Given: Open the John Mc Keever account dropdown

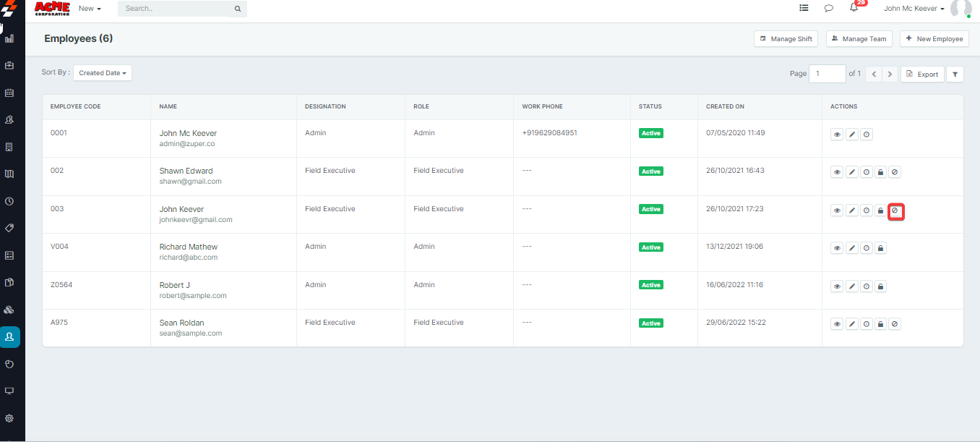Looking at the screenshot, I should coord(914,9).
